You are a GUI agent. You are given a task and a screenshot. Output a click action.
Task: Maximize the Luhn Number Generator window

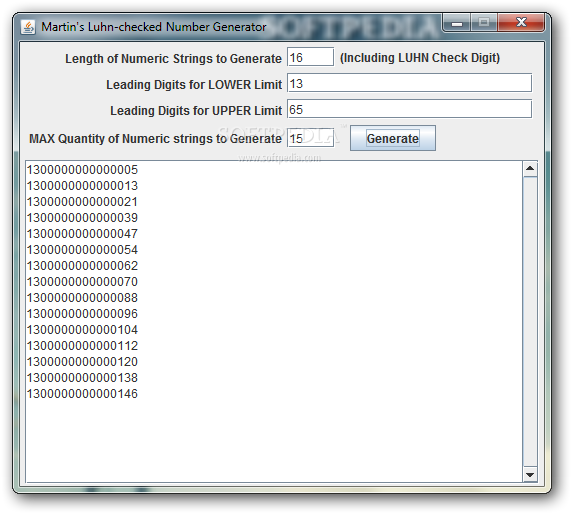pyautogui.click(x=484, y=23)
